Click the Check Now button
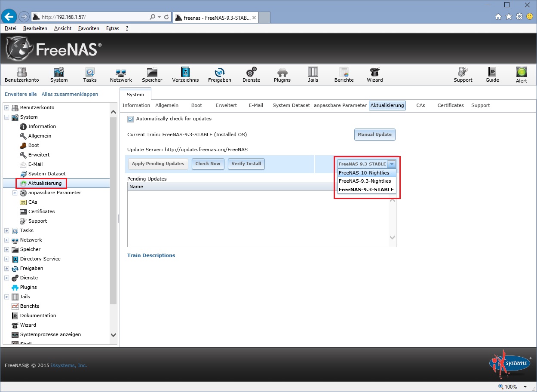The height and width of the screenshot is (392, 537). click(208, 164)
